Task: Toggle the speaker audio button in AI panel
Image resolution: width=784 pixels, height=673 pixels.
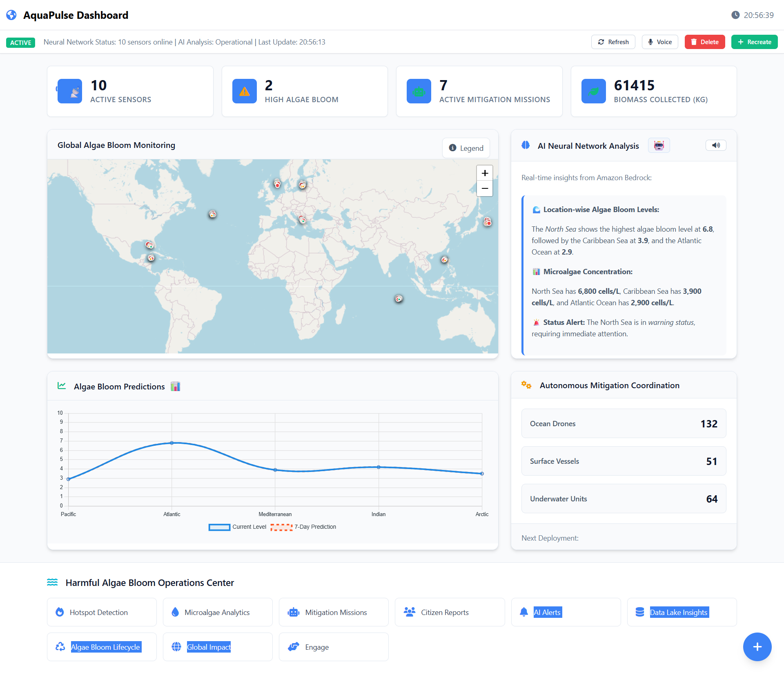Action: click(715, 145)
